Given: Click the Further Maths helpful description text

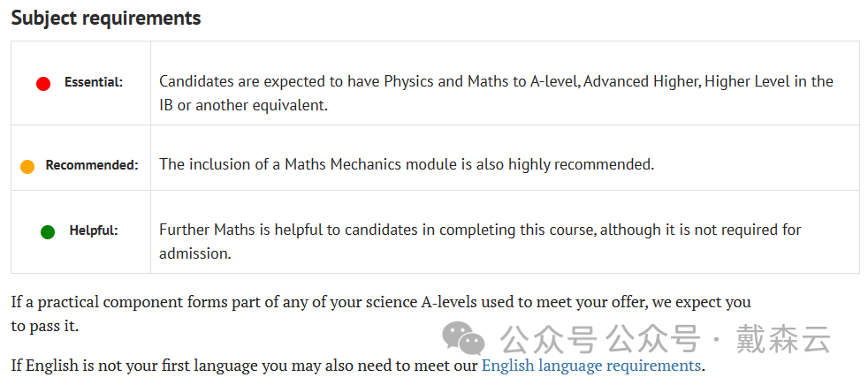Looking at the screenshot, I should tap(480, 241).
